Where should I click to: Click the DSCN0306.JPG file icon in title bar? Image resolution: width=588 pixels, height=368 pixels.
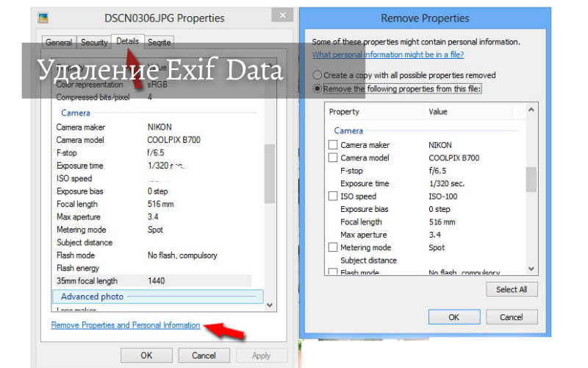click(43, 18)
